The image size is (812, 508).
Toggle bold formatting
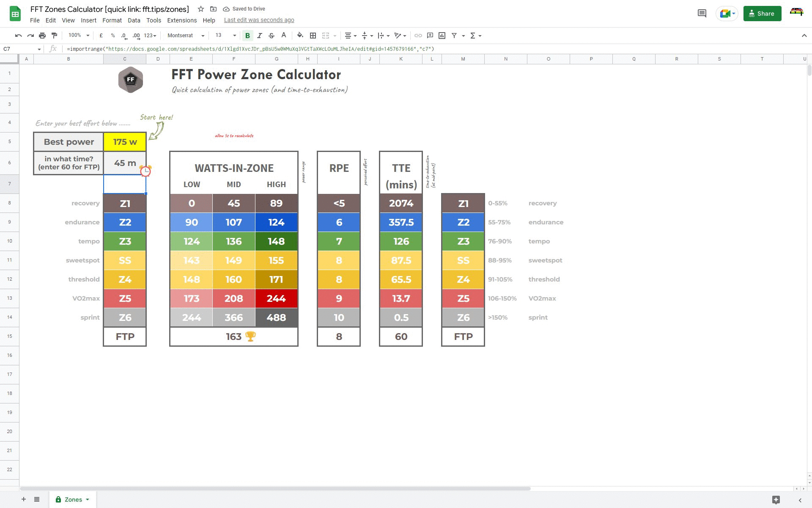point(247,36)
